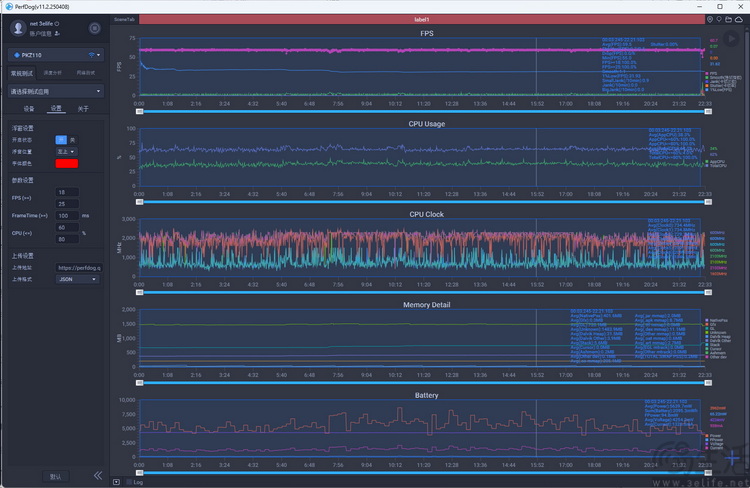Click the user avatar icon
The width and height of the screenshot is (750, 488).
18,28
